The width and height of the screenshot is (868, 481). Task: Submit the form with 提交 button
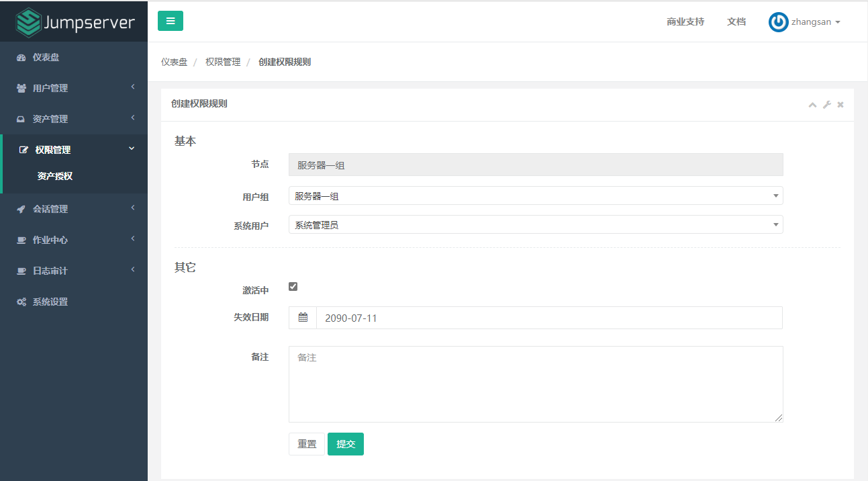point(345,444)
